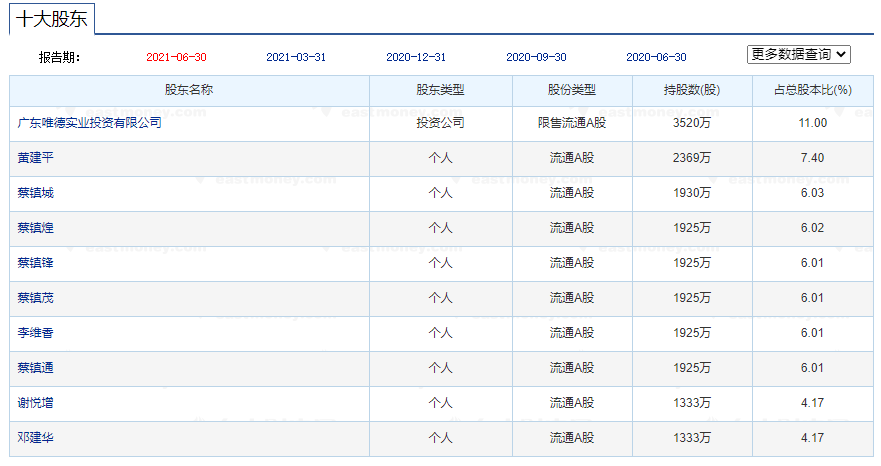
Task: Open the 十大股东 tab
Action: coord(52,19)
